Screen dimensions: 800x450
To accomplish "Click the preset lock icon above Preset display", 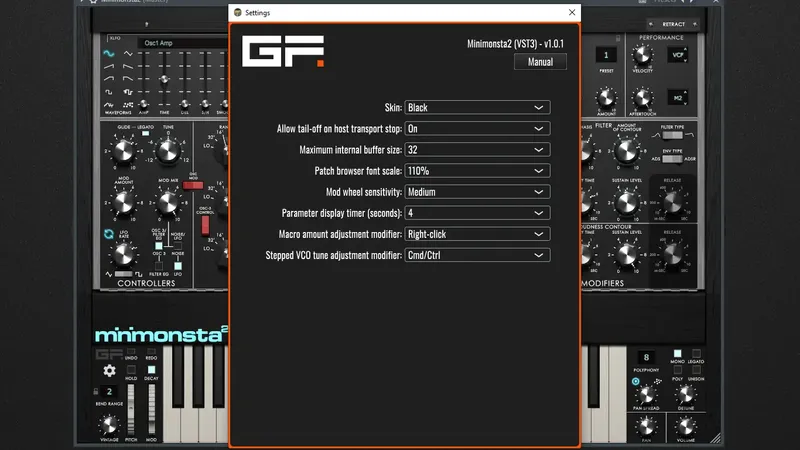I will point(618,38).
